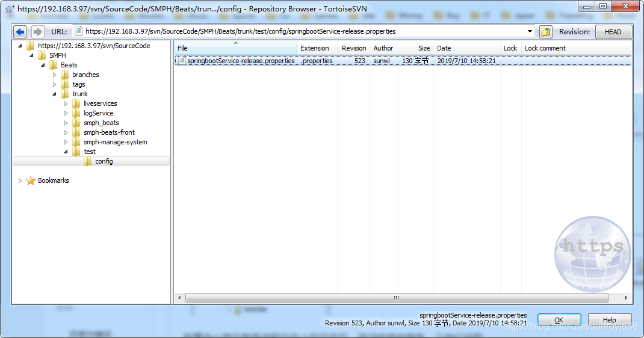Sort by the Date column header
The width and height of the screenshot is (644, 338).
coord(467,48)
